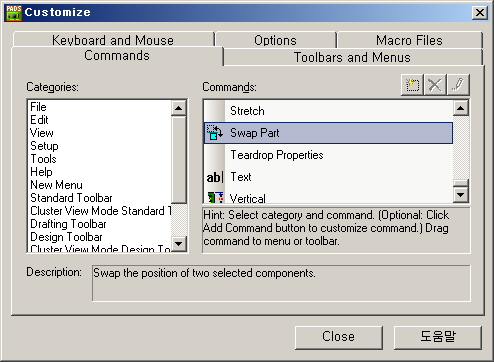
Task: Click the 도움말 help button
Action: pos(438,337)
